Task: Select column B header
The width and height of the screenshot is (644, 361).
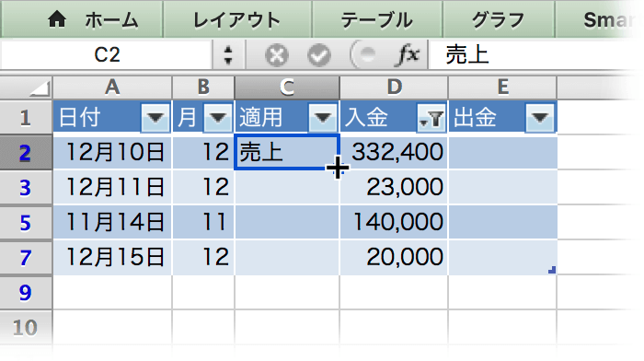Action: [203, 87]
